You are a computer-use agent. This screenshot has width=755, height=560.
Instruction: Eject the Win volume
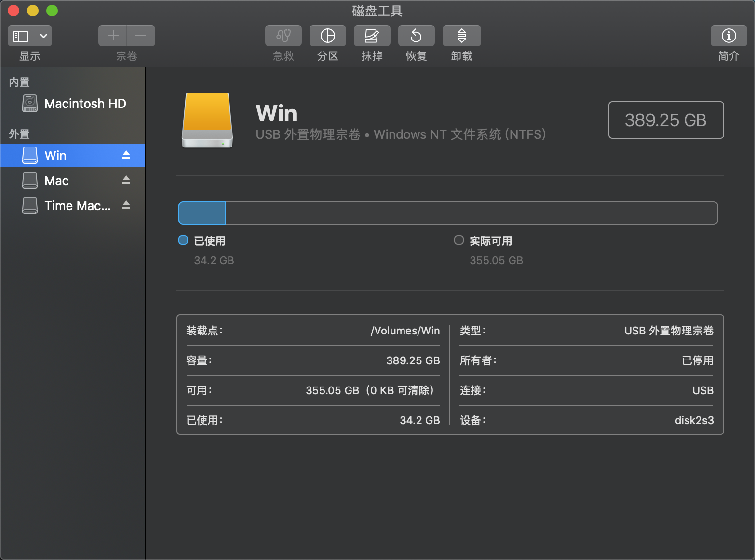point(126,155)
